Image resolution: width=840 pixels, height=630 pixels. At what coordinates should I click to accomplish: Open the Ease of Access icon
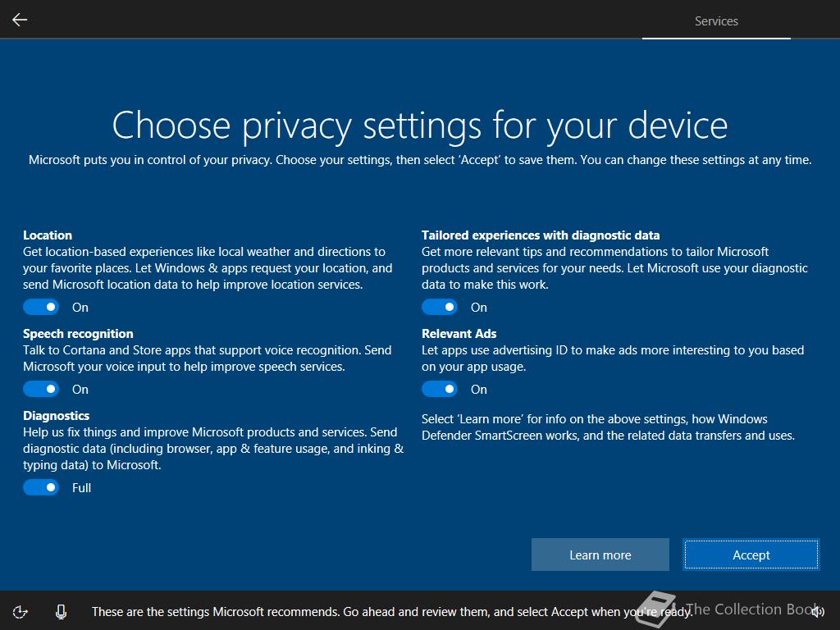pos(21,611)
